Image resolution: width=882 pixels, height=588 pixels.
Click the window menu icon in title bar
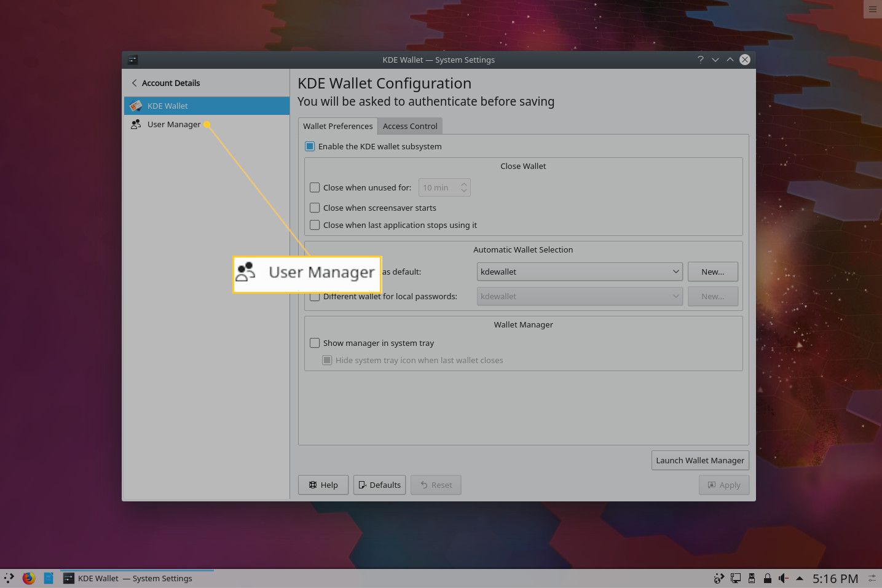pos(133,60)
